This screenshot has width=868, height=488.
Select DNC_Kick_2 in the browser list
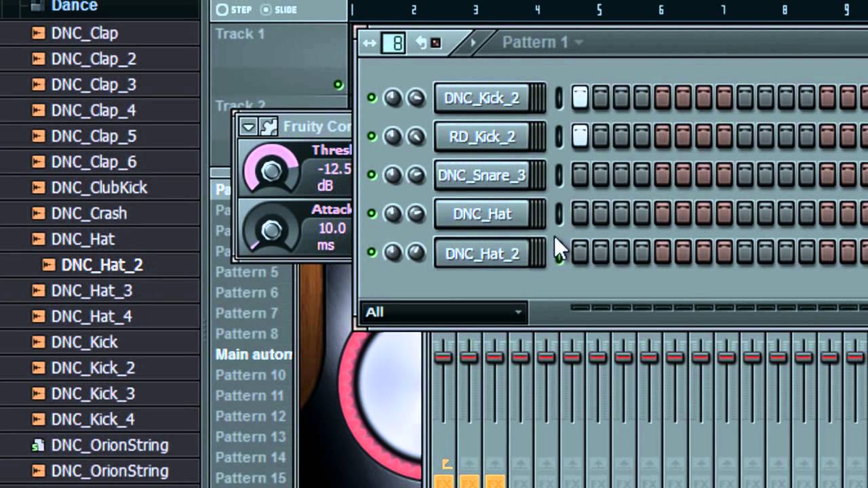[93, 368]
